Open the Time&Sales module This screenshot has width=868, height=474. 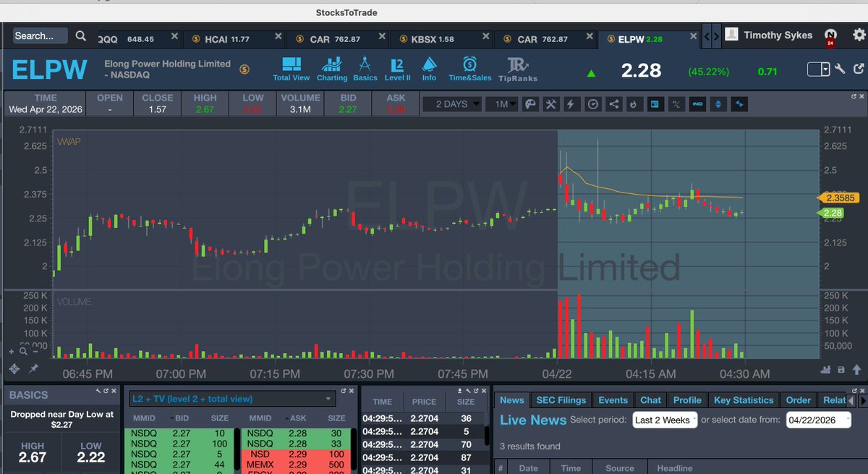(470, 69)
